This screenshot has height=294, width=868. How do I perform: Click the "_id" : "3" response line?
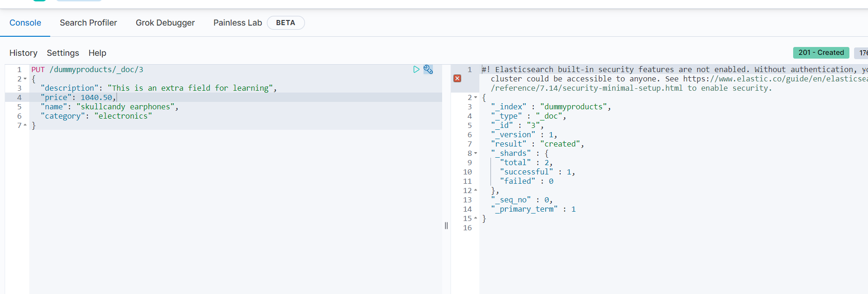pyautogui.click(x=517, y=125)
